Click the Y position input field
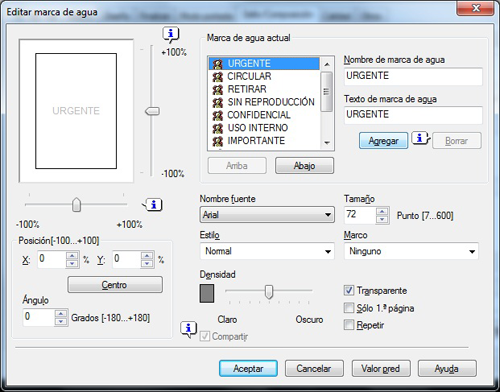This screenshot has width=500, height=392. (127, 259)
